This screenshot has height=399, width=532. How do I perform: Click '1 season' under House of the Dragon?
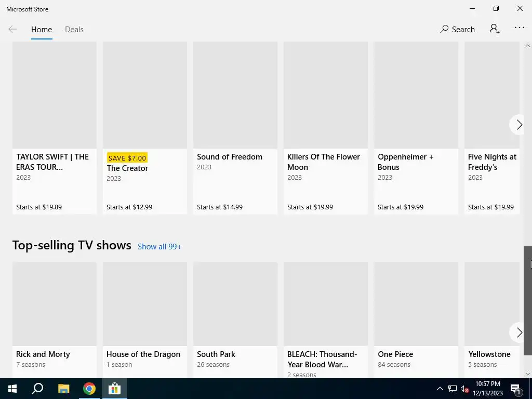click(119, 364)
